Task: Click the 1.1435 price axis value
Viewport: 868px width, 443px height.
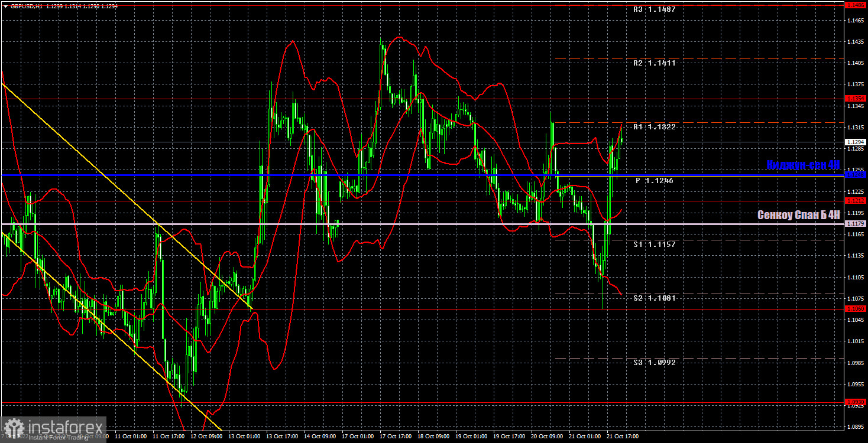Action: tap(856, 42)
